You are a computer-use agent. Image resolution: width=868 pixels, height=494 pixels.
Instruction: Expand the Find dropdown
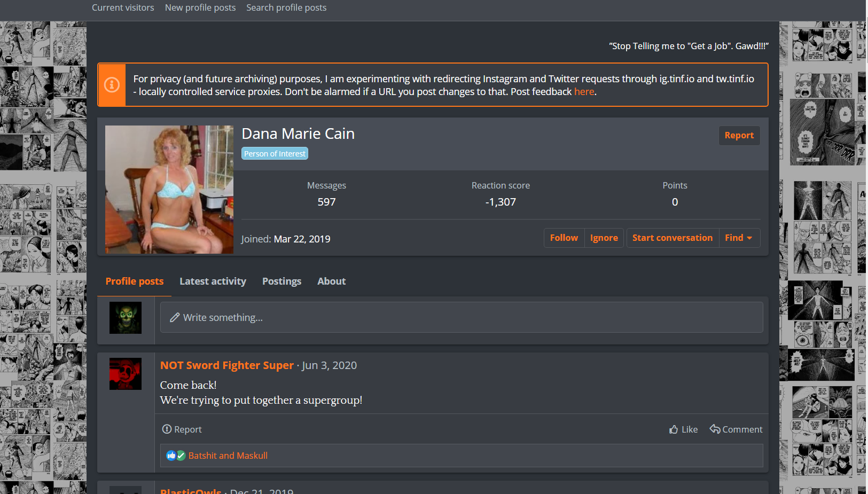[x=739, y=238]
